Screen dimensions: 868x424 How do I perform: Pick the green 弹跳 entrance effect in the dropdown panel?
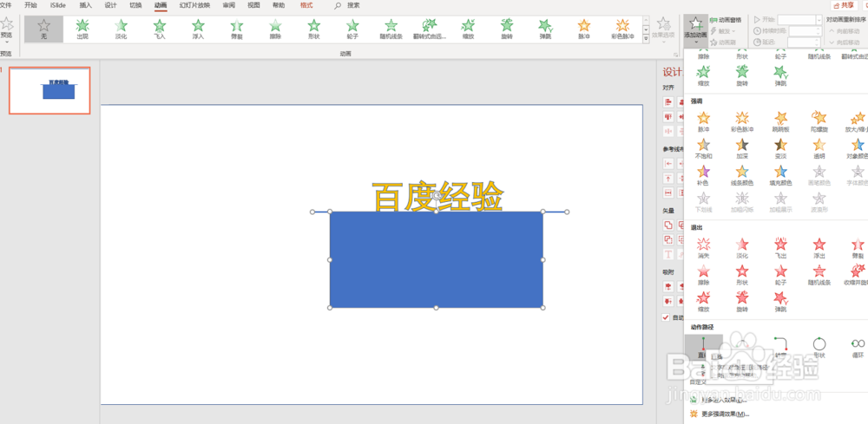click(x=780, y=75)
